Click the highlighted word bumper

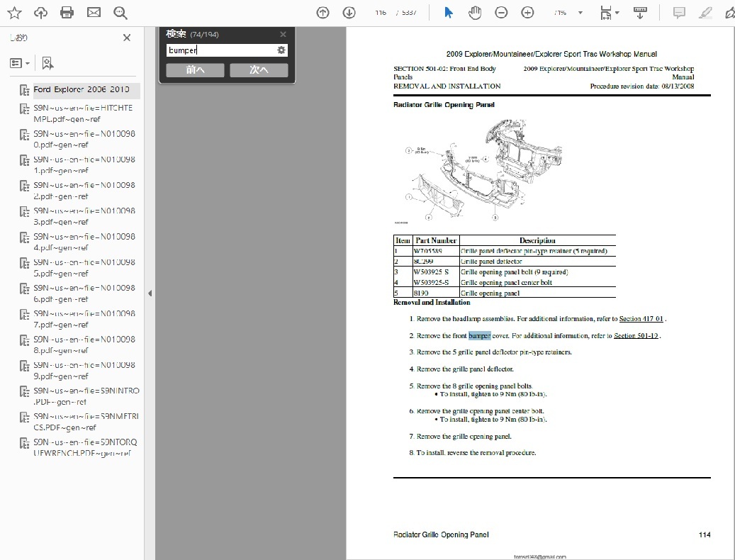click(480, 335)
